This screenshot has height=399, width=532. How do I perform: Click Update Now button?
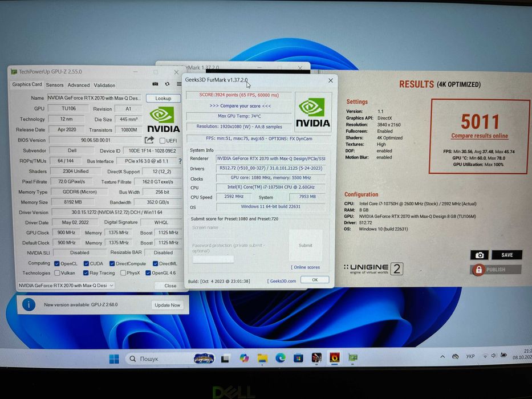click(x=167, y=305)
